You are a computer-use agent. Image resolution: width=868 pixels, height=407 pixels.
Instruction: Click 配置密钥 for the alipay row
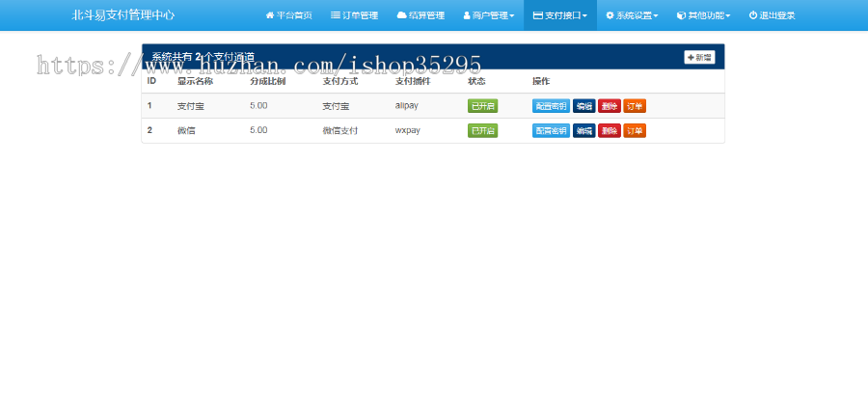point(551,106)
